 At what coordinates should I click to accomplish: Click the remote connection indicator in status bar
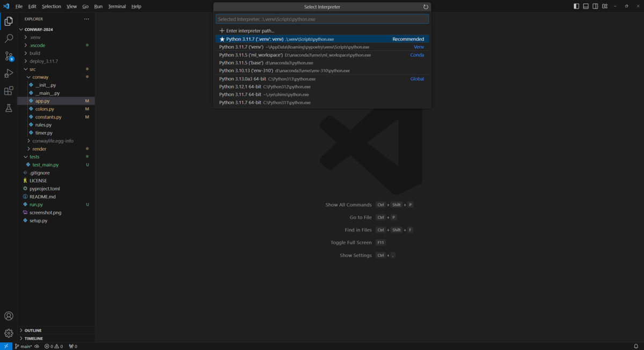[5, 346]
